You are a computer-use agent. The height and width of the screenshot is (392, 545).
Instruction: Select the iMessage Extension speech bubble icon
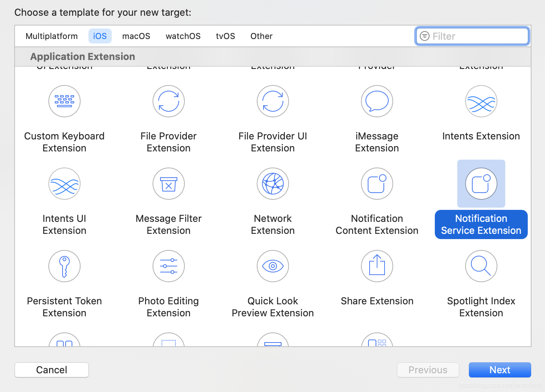tap(377, 101)
